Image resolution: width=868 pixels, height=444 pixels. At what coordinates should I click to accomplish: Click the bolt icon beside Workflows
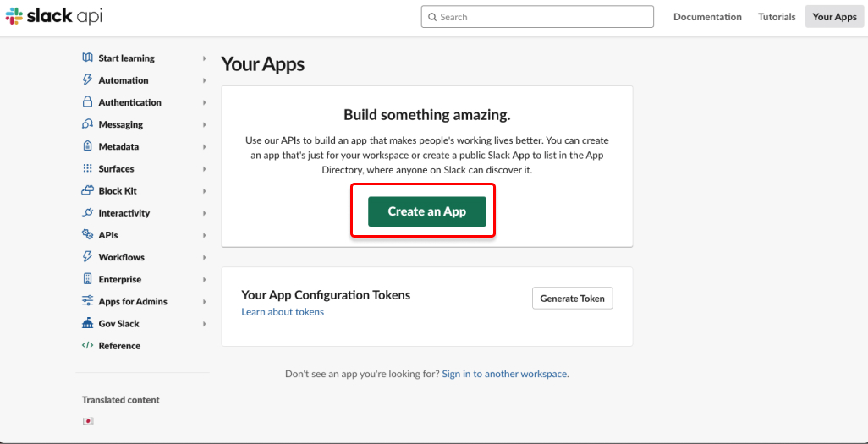pos(87,257)
